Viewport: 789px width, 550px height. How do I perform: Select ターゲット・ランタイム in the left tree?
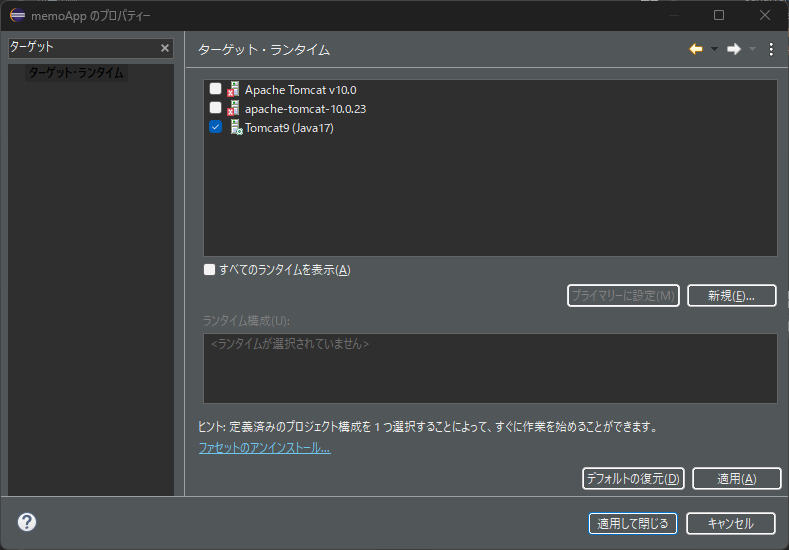click(x=76, y=73)
